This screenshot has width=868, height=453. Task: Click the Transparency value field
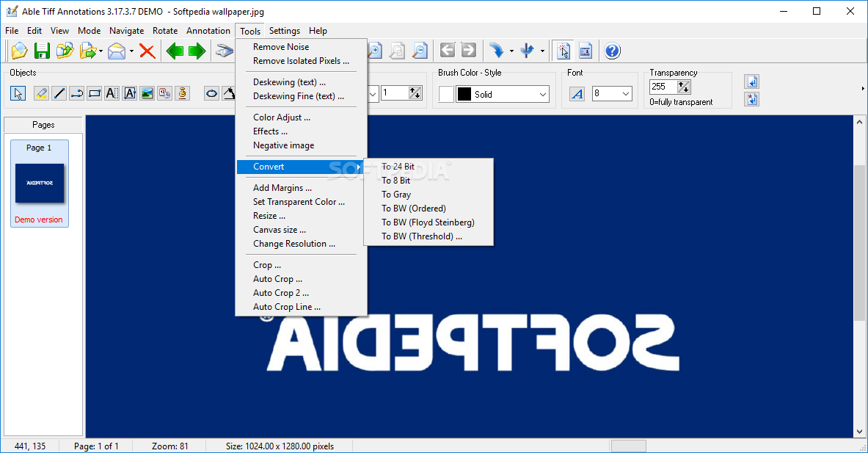coord(663,87)
